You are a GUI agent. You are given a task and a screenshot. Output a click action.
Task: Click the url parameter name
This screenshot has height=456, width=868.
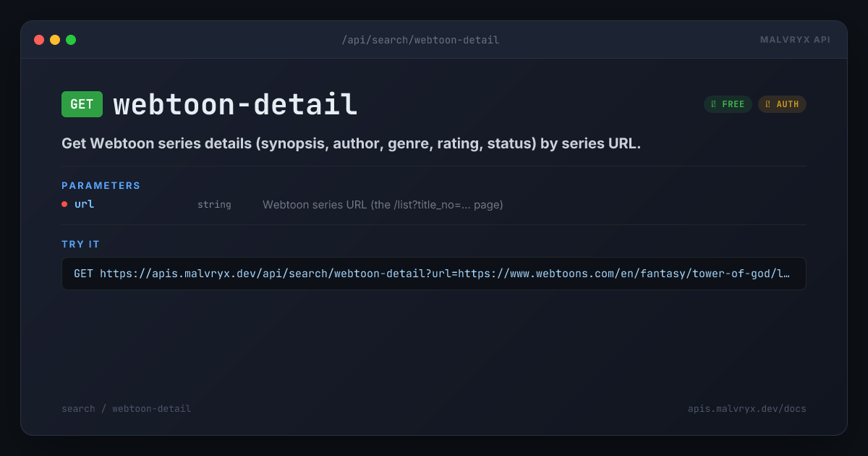coord(85,204)
